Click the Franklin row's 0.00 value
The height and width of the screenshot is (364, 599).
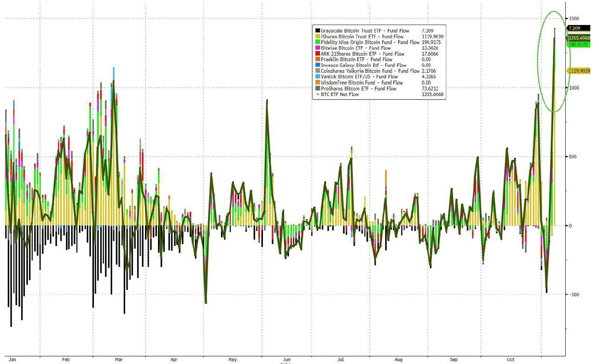pyautogui.click(x=426, y=59)
